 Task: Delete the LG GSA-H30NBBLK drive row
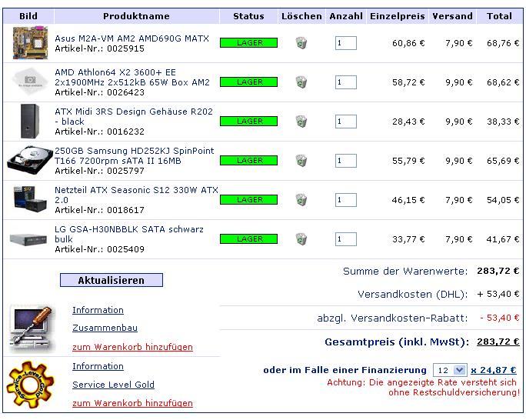coord(301,239)
